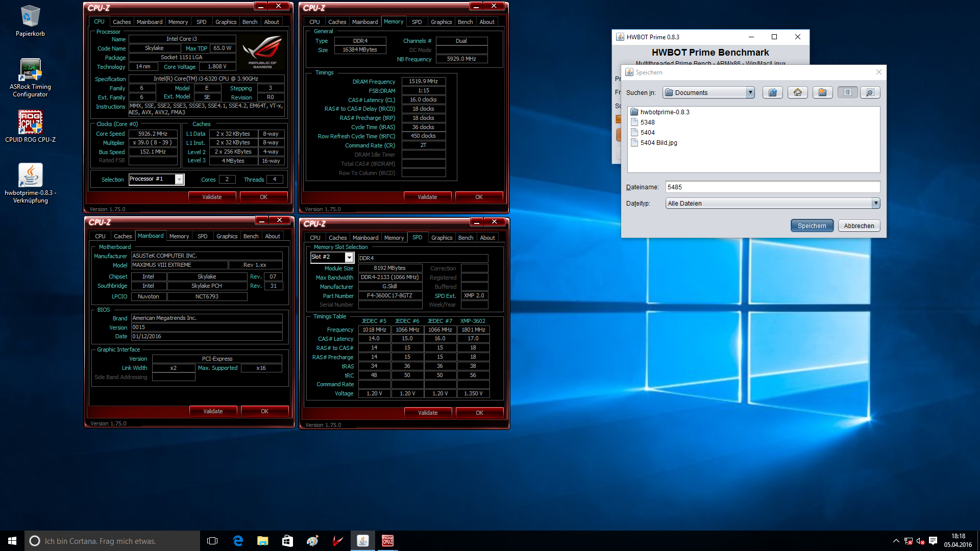
Task: Open Memory tab in SPD-tab CPU-Z window
Action: click(394, 238)
